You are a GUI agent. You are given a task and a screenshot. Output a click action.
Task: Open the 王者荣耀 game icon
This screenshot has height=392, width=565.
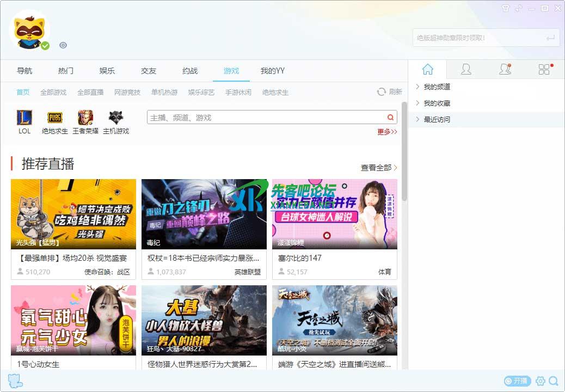point(85,118)
